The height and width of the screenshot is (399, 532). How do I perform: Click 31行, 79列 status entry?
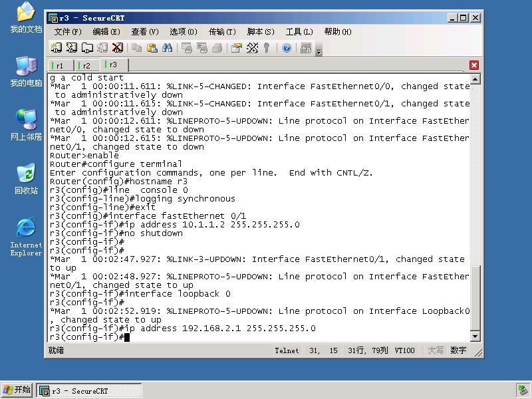[368, 350]
